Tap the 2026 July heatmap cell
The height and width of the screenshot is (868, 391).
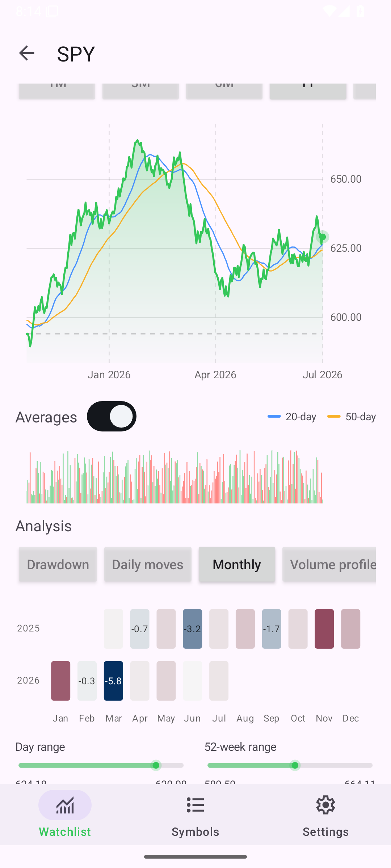tap(219, 681)
